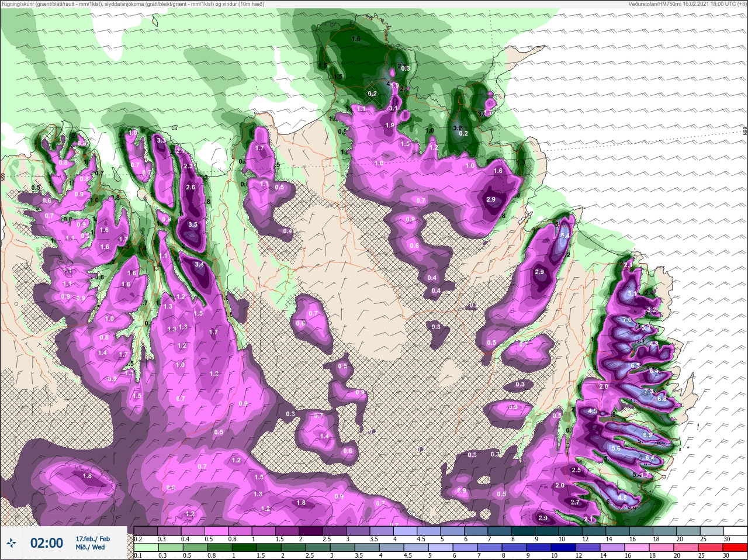Pick the red swatch ending the lower legend
Viewport: 748px width, 560px height.
tap(735, 548)
